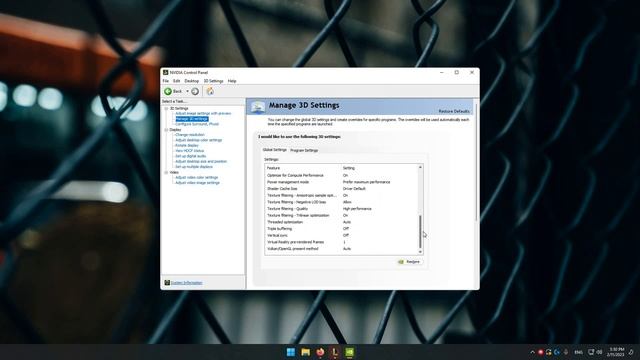This screenshot has height=360, width=640.
Task: Click the settings list scroll-down arrow
Action: pos(420,252)
